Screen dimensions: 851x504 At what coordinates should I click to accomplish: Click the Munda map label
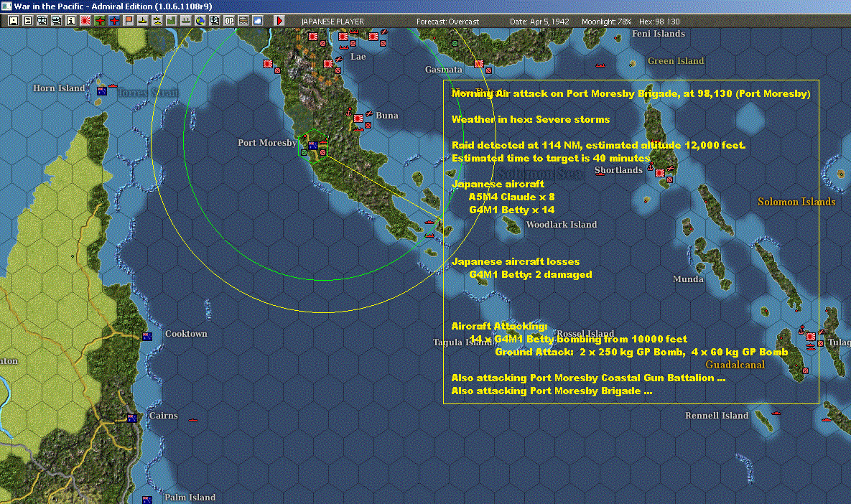[x=688, y=279]
